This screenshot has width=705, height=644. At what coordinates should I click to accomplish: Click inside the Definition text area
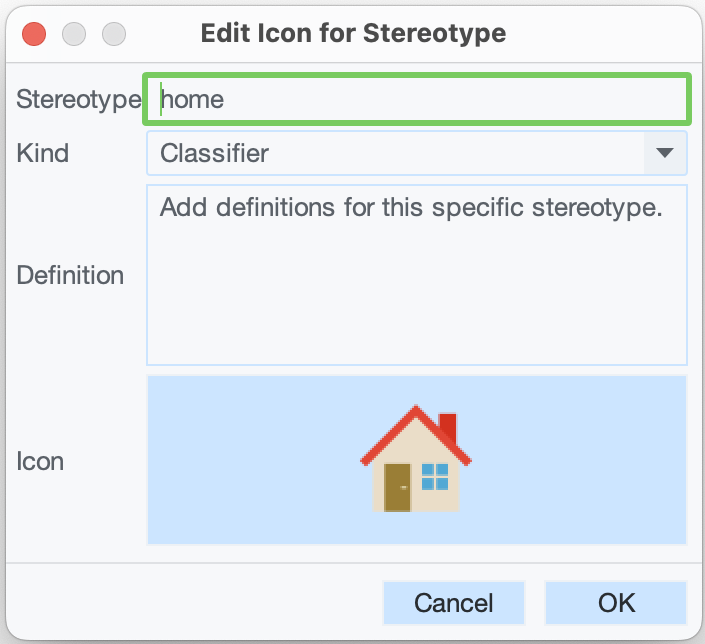pyautogui.click(x=416, y=290)
